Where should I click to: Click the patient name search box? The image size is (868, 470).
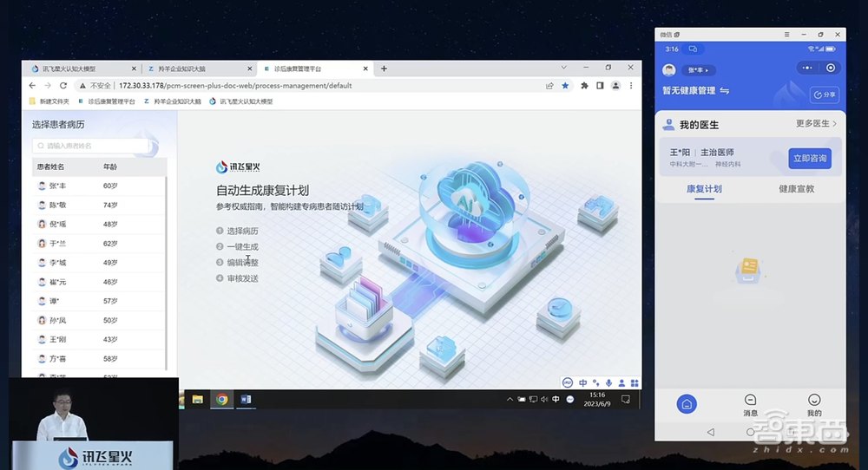pos(90,146)
